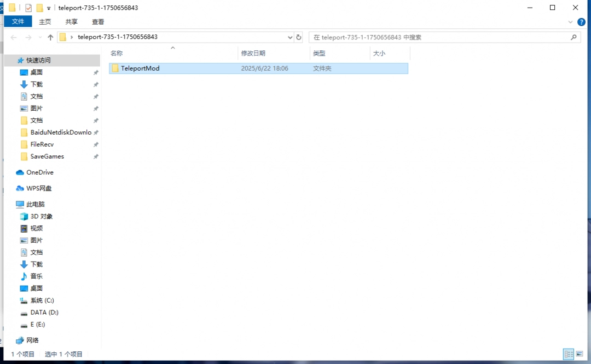Click the help question mark icon
Screen dimensions: 591x364
point(581,22)
